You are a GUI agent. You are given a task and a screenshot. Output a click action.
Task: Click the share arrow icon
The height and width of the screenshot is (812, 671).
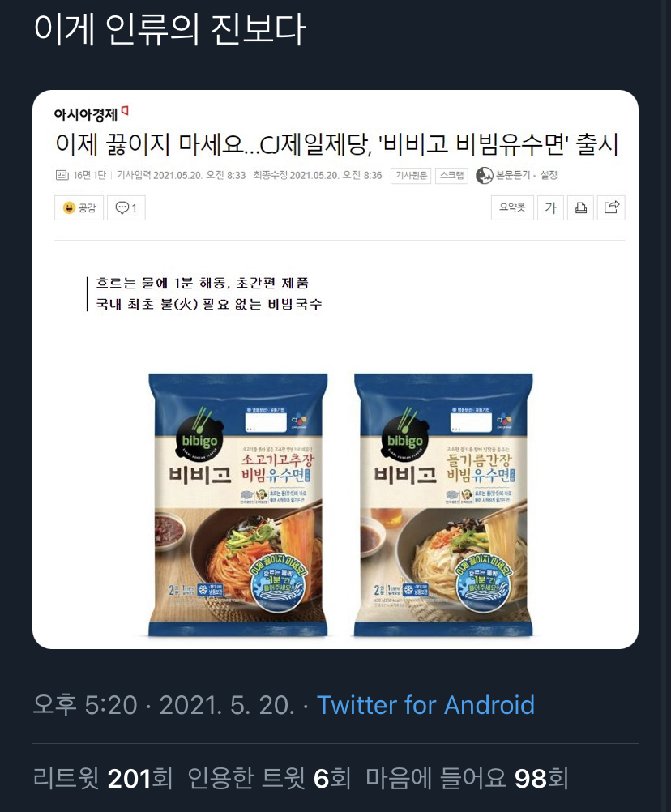pyautogui.click(x=612, y=207)
